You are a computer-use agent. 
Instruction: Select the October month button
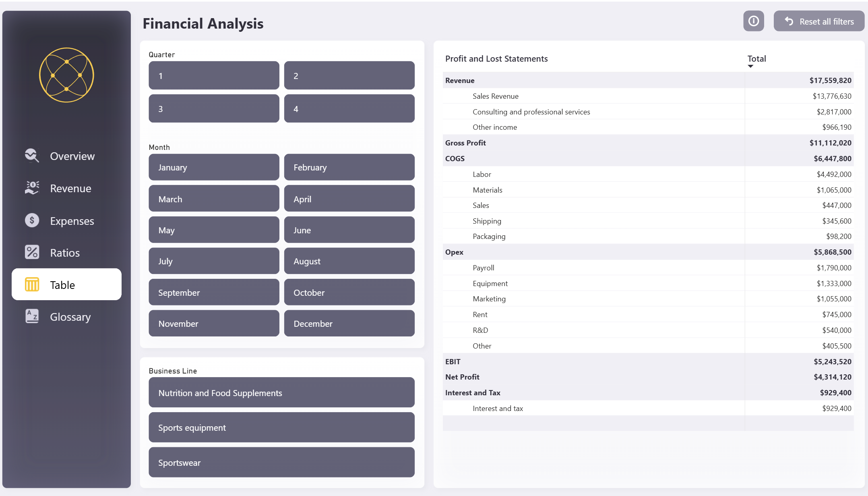pyautogui.click(x=349, y=293)
